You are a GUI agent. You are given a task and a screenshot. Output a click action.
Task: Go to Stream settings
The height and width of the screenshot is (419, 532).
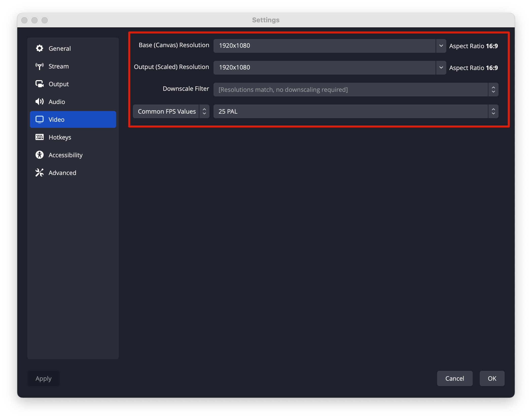tap(73, 66)
